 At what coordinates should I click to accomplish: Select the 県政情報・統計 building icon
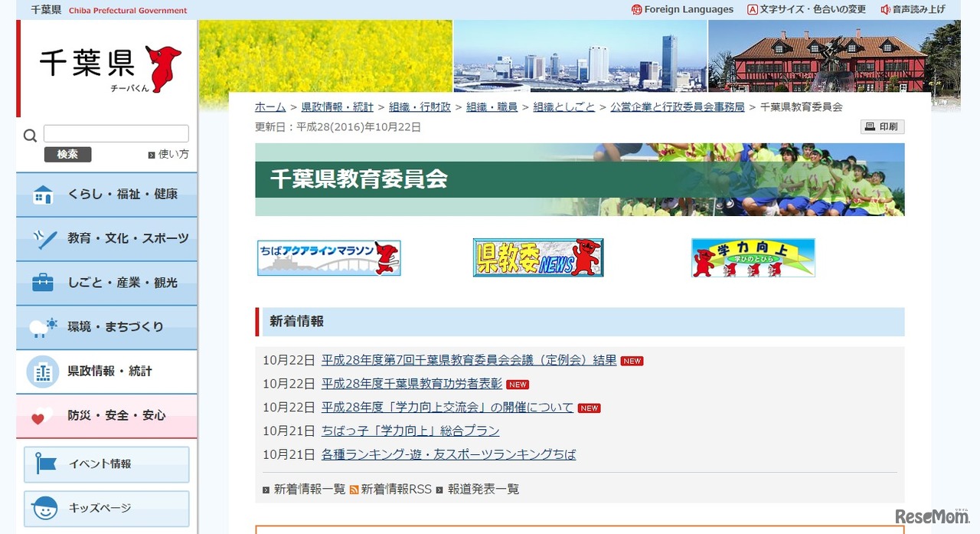43,372
